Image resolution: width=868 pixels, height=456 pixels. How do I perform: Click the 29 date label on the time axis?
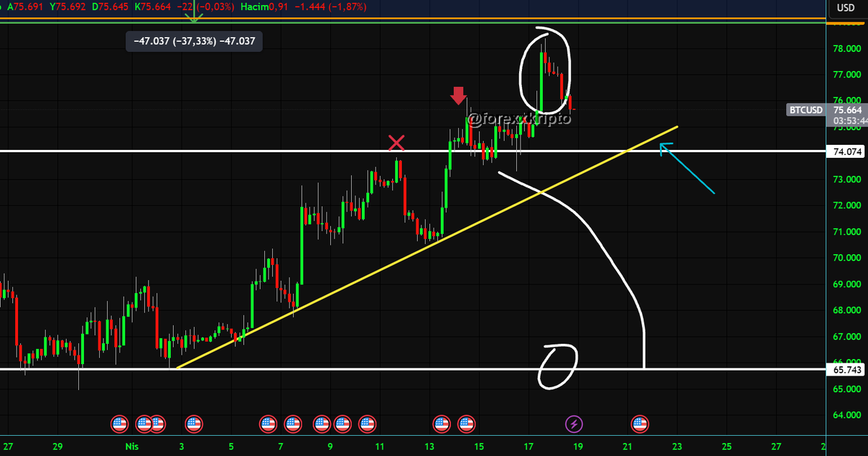[58, 447]
